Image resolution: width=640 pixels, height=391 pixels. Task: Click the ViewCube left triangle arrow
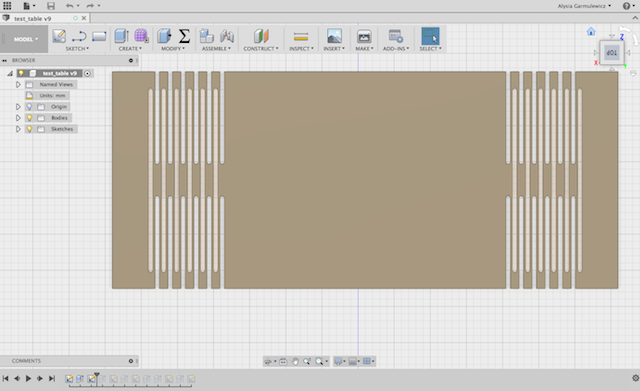coord(595,53)
